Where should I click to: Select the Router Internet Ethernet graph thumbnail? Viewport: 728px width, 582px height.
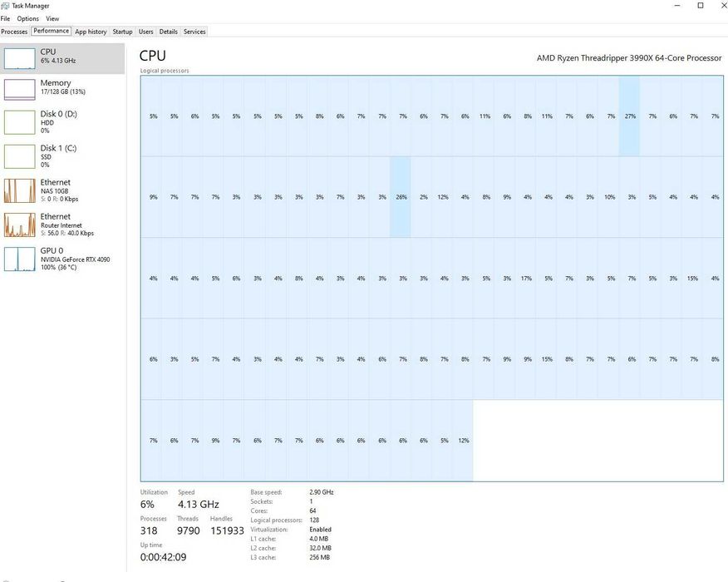tap(19, 224)
